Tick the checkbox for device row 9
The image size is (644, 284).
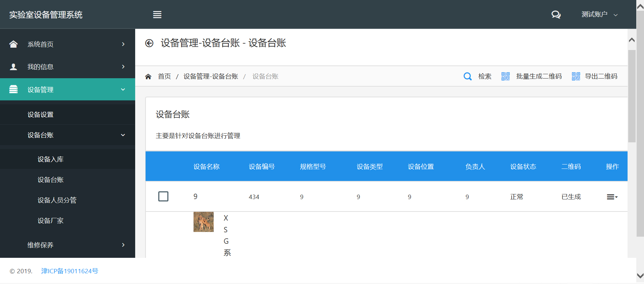tap(163, 196)
